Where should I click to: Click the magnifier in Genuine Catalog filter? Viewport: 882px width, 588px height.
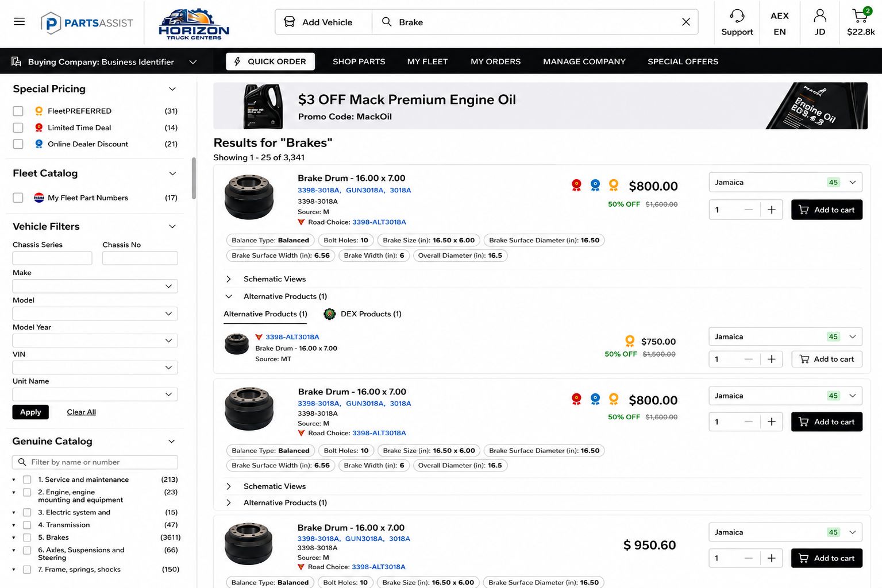coord(22,462)
